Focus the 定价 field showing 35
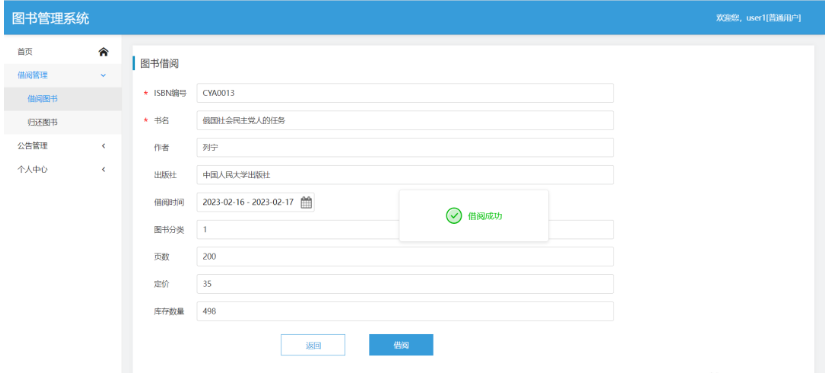 pyautogui.click(x=405, y=284)
